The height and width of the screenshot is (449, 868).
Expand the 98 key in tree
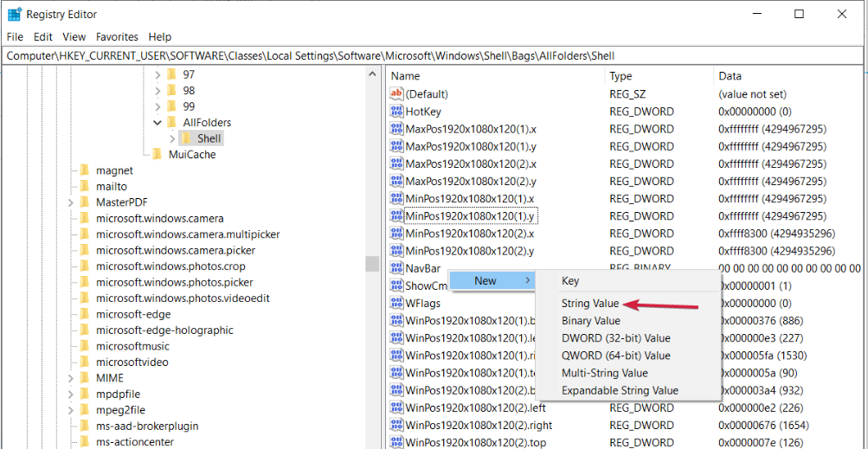(x=158, y=90)
